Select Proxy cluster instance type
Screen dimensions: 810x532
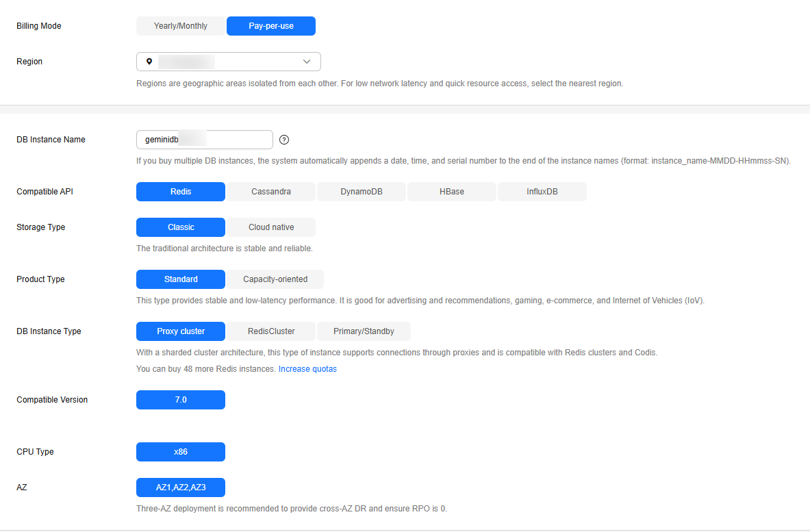pyautogui.click(x=181, y=331)
